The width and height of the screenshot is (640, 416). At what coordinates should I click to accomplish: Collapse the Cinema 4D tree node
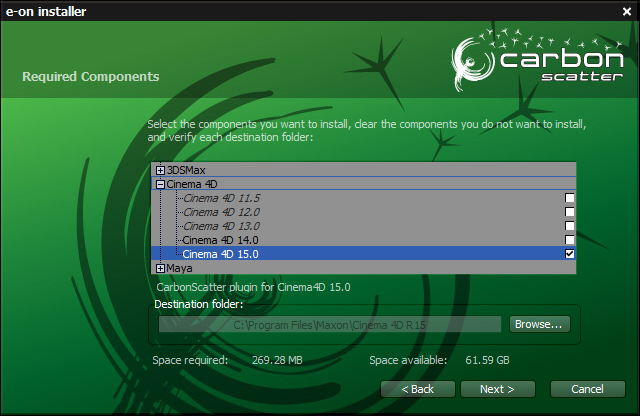[160, 185]
